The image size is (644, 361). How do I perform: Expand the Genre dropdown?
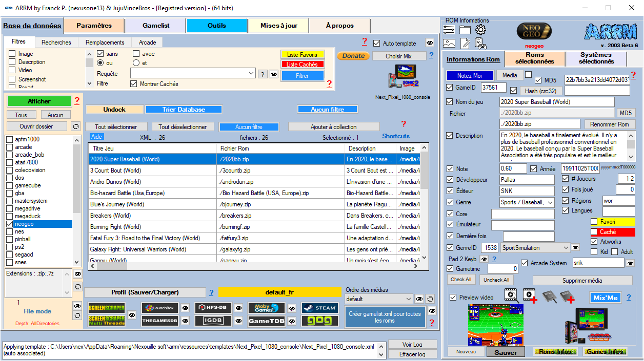(550, 203)
